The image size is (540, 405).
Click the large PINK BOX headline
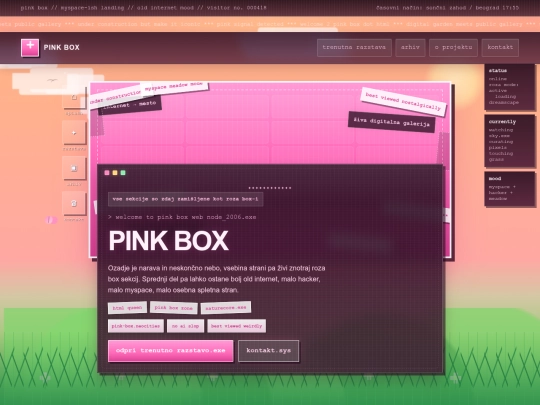(x=168, y=241)
